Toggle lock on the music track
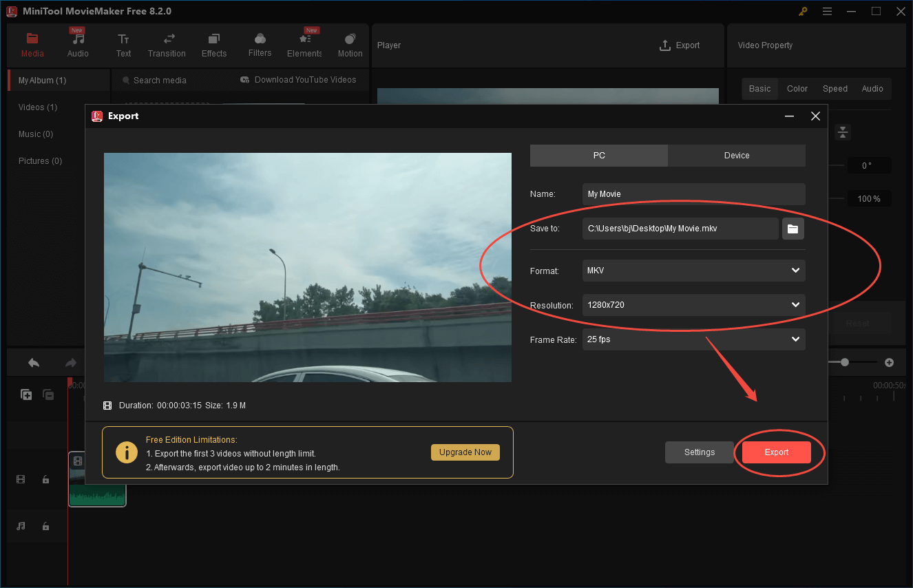913x588 pixels. pos(45,526)
